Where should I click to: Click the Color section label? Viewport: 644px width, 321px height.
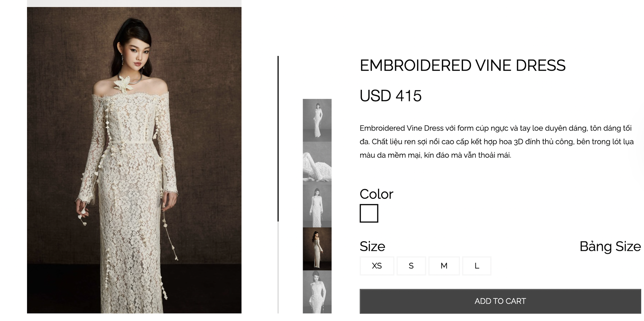click(376, 194)
